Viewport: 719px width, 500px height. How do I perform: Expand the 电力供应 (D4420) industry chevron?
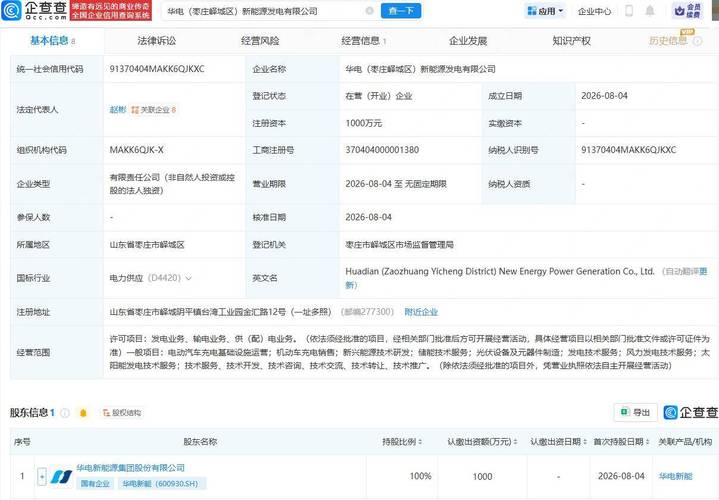(x=188, y=278)
